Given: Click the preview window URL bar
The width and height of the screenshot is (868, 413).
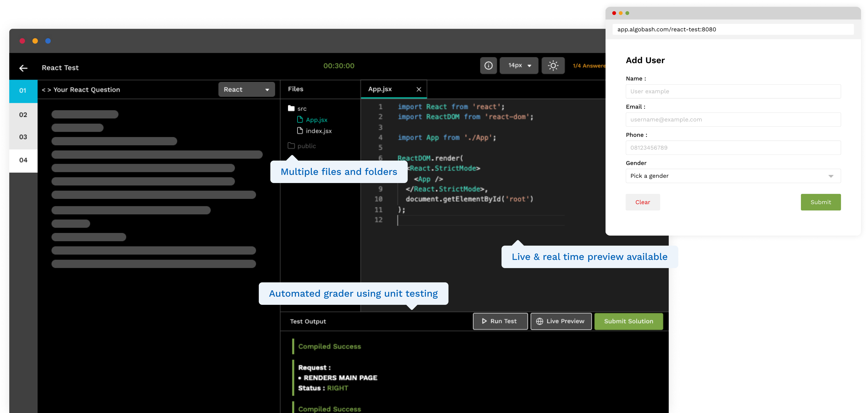Looking at the screenshot, I should pos(733,29).
